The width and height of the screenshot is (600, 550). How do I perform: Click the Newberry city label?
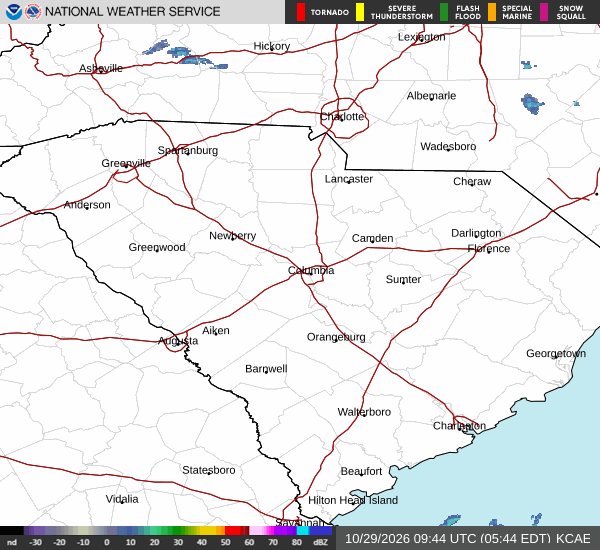click(x=233, y=236)
